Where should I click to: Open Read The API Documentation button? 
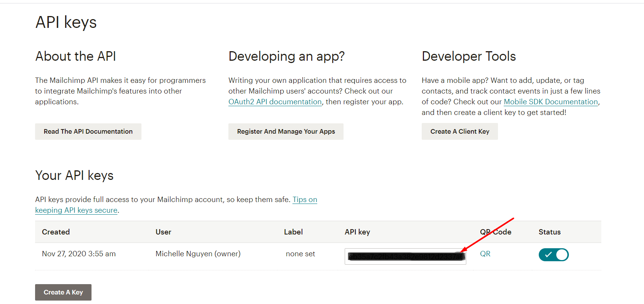88,131
